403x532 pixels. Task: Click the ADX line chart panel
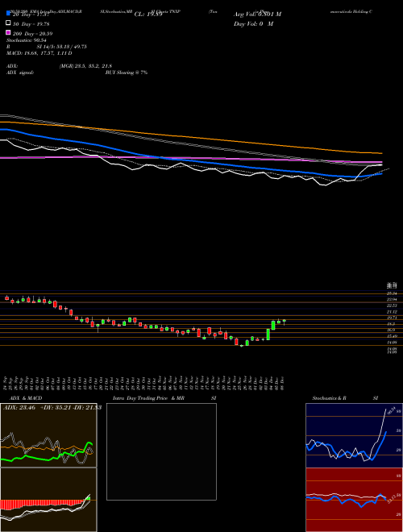[48, 435]
